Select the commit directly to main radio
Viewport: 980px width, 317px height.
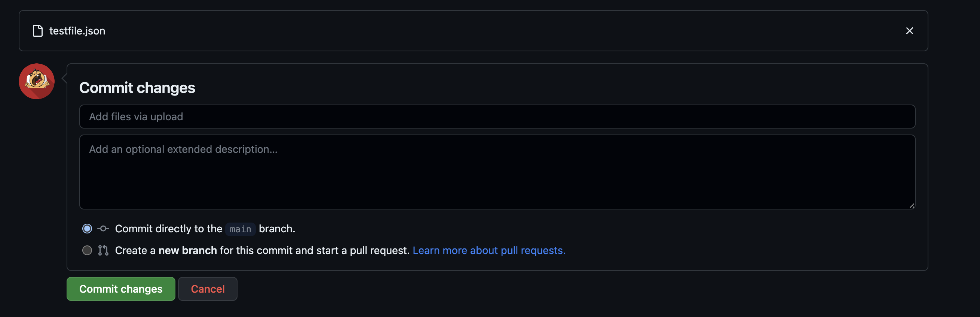(x=87, y=229)
